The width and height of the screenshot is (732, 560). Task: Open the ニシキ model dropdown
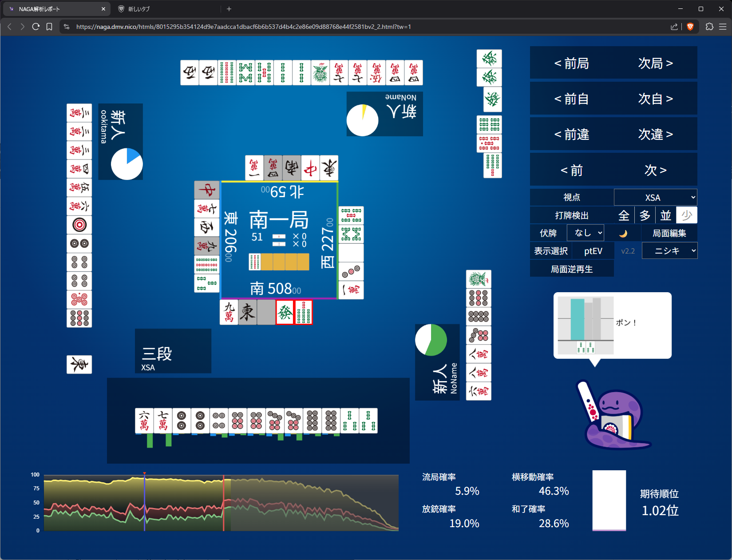(669, 251)
